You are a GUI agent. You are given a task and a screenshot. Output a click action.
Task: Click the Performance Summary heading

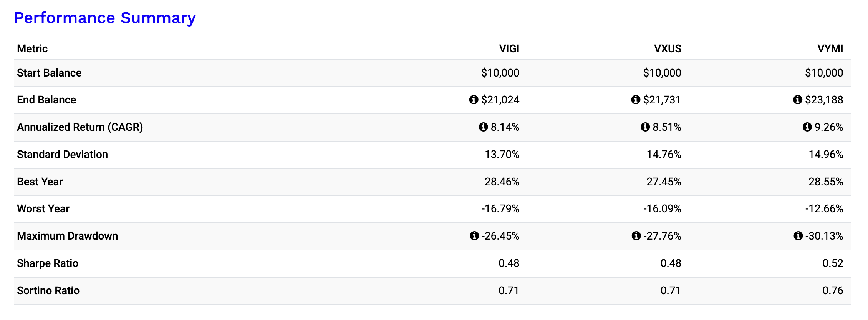(x=105, y=18)
